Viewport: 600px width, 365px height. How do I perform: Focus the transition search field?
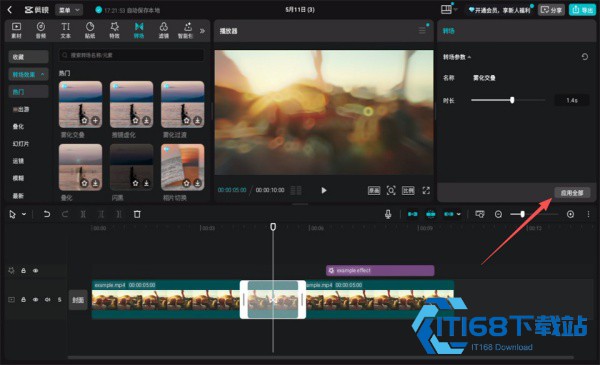tap(131, 55)
